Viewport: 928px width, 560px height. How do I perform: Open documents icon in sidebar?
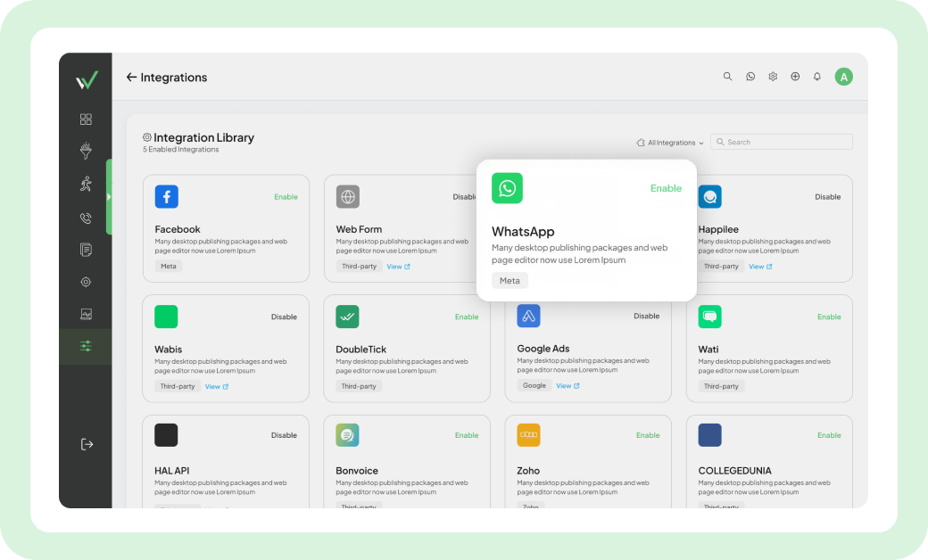[86, 250]
